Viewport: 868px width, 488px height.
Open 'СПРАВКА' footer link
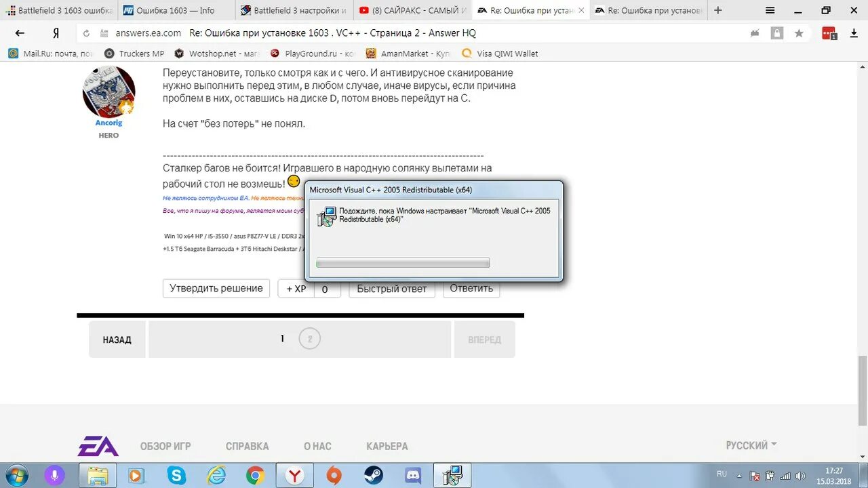coord(248,446)
